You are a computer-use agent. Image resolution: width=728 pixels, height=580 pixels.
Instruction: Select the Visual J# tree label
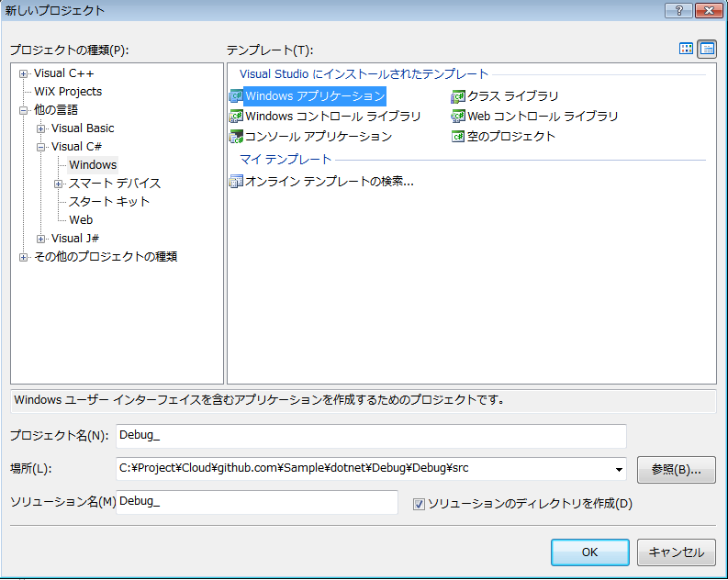(75, 238)
